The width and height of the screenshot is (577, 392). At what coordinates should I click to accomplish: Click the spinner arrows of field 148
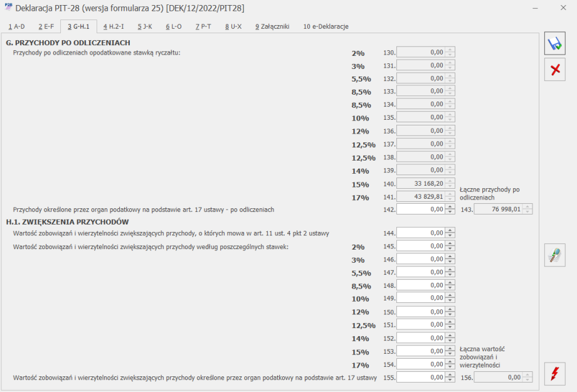pos(450,285)
